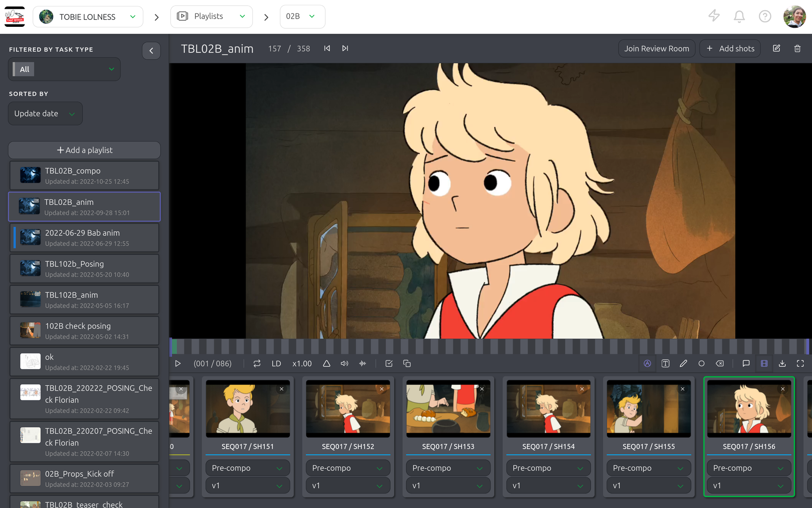Toggle loop playback

(257, 364)
